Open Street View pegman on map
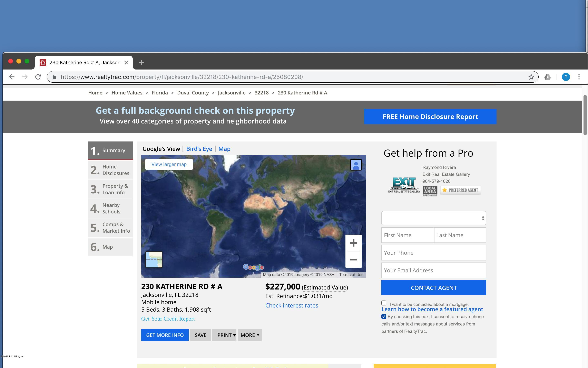 coord(356,165)
